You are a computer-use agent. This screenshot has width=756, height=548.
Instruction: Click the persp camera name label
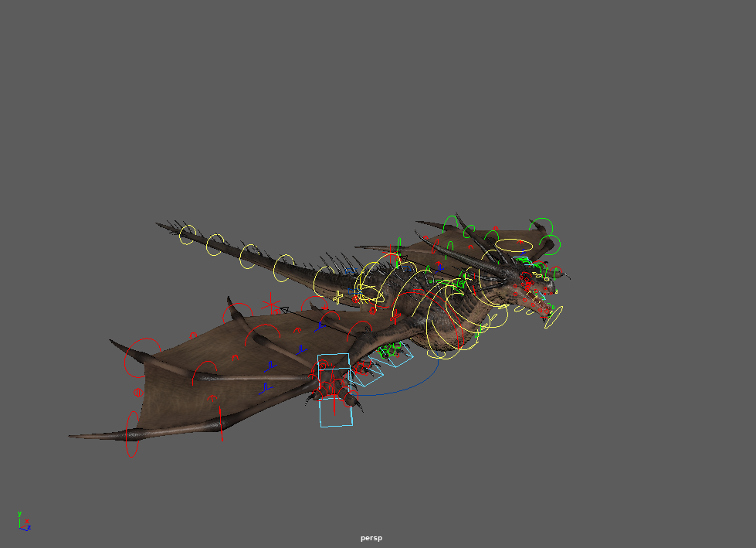click(371, 538)
